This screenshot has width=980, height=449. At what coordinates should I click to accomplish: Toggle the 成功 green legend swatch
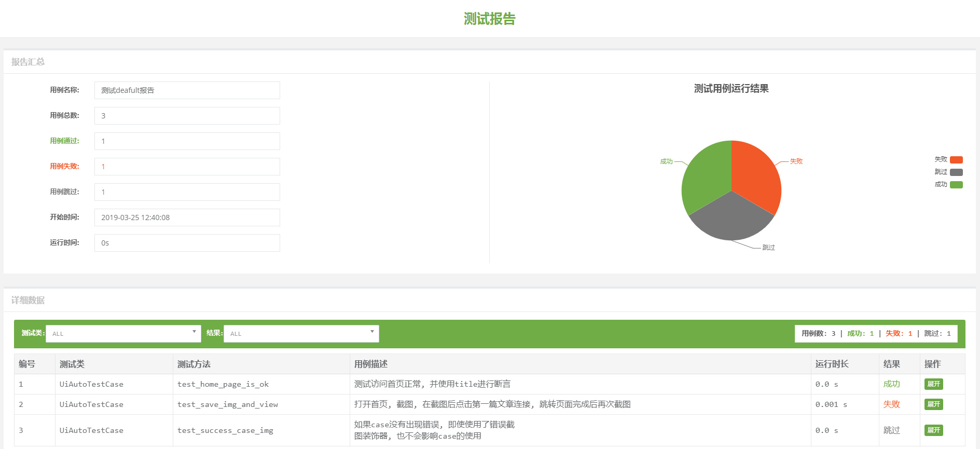956,185
